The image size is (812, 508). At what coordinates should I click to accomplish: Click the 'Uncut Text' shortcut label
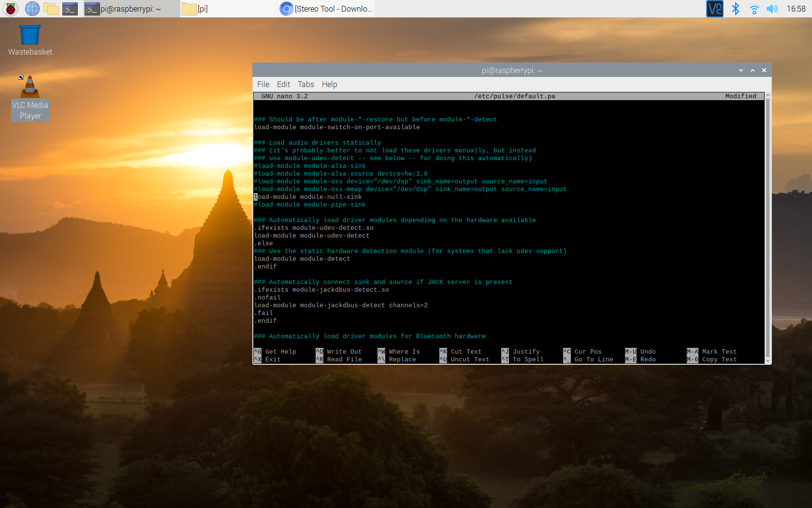tap(470, 359)
